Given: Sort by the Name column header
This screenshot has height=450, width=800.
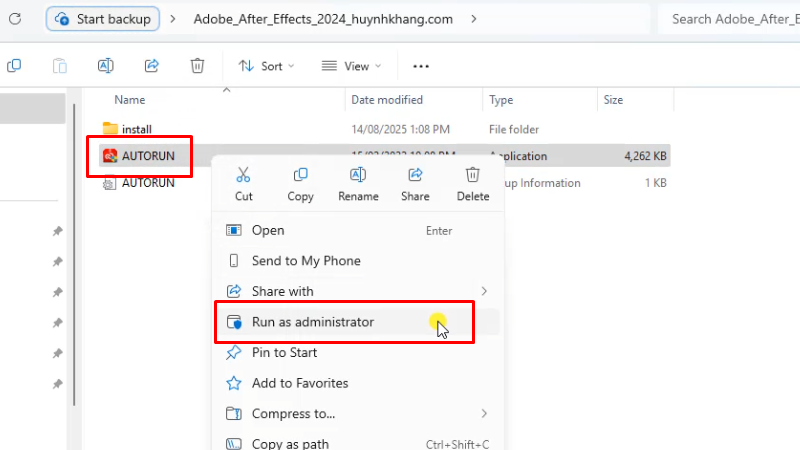Looking at the screenshot, I should click(130, 99).
